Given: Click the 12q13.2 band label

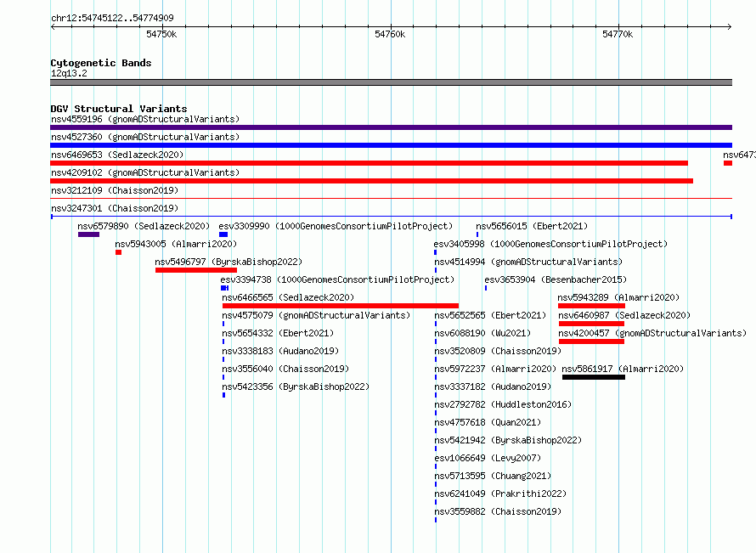Looking at the screenshot, I should (69, 73).
